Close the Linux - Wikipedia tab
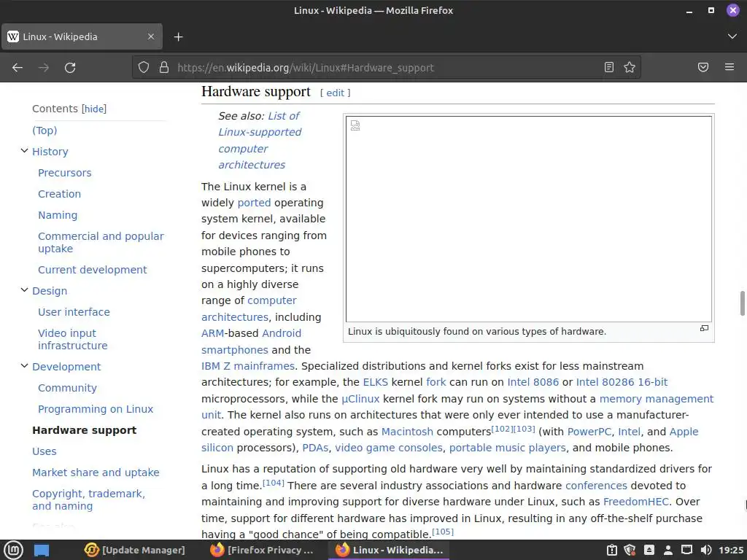 click(x=151, y=36)
